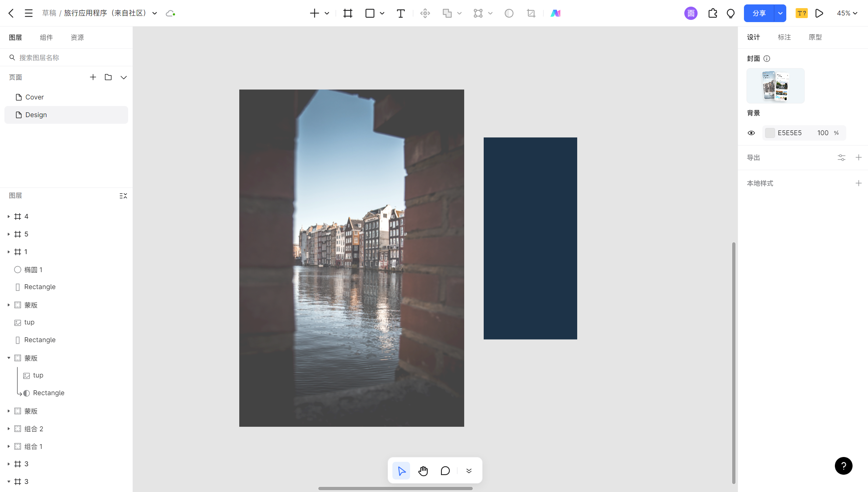Open the share button dropdown arrow

point(780,13)
